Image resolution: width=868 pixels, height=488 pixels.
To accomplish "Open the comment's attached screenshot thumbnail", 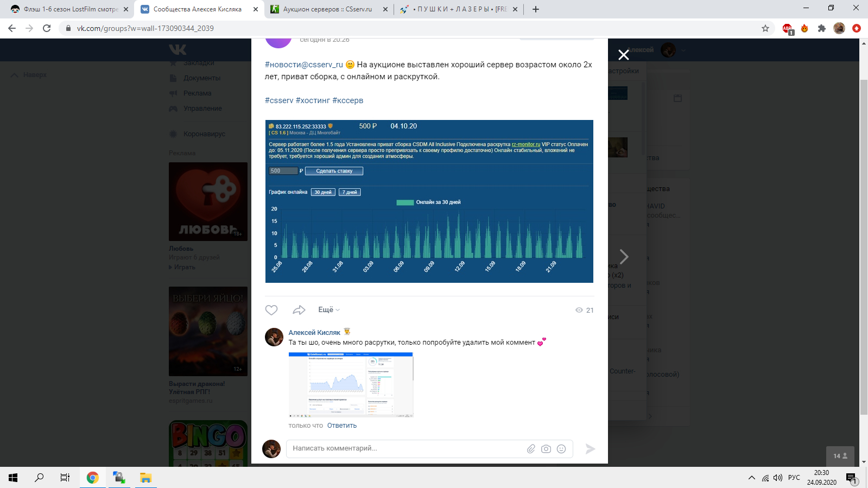I will click(351, 385).
